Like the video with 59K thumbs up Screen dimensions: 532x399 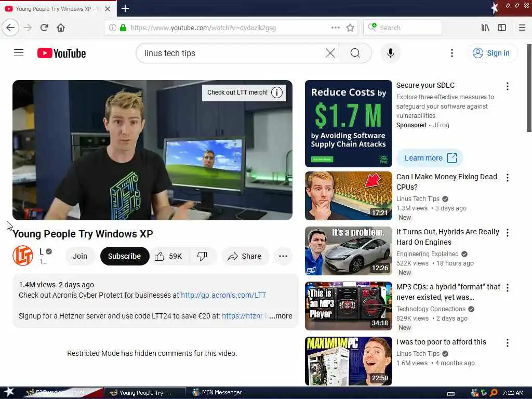(x=169, y=256)
